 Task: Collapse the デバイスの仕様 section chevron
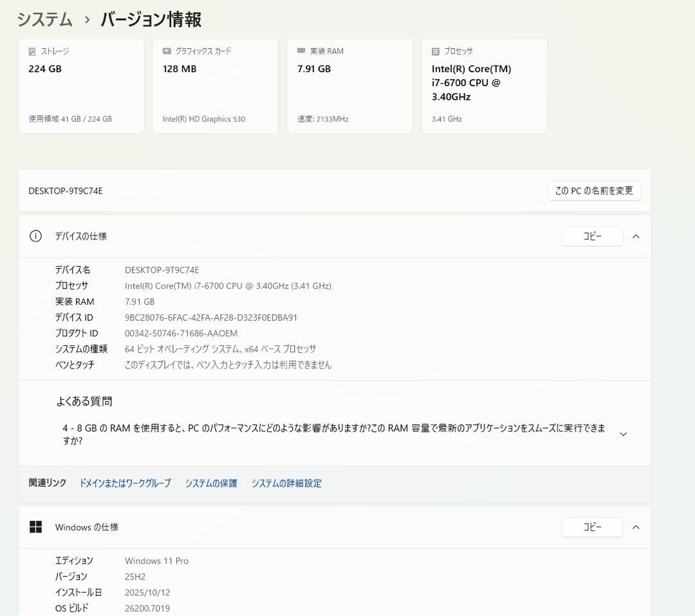pos(636,236)
